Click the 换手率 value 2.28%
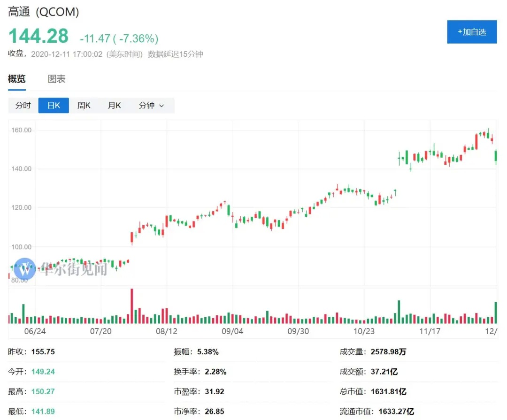Image resolution: width=507 pixels, height=420 pixels. click(x=215, y=372)
